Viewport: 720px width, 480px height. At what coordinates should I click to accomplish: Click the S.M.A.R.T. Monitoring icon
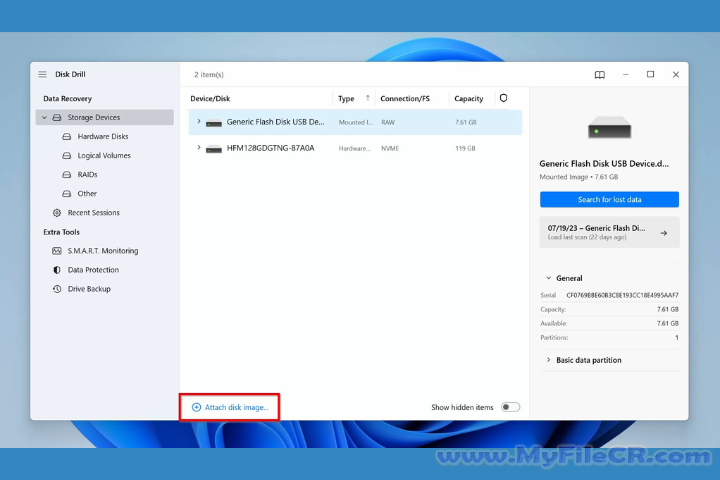coord(57,251)
